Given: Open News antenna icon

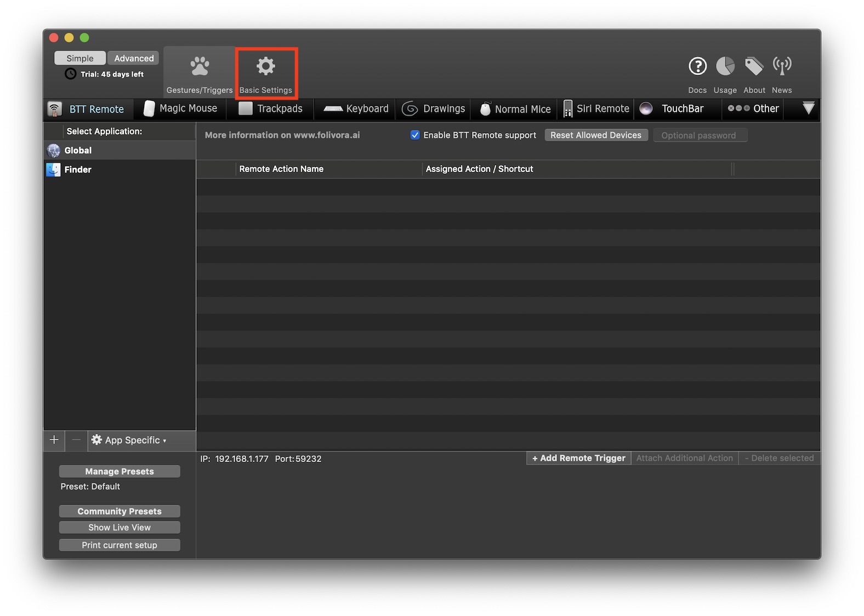Looking at the screenshot, I should [782, 66].
